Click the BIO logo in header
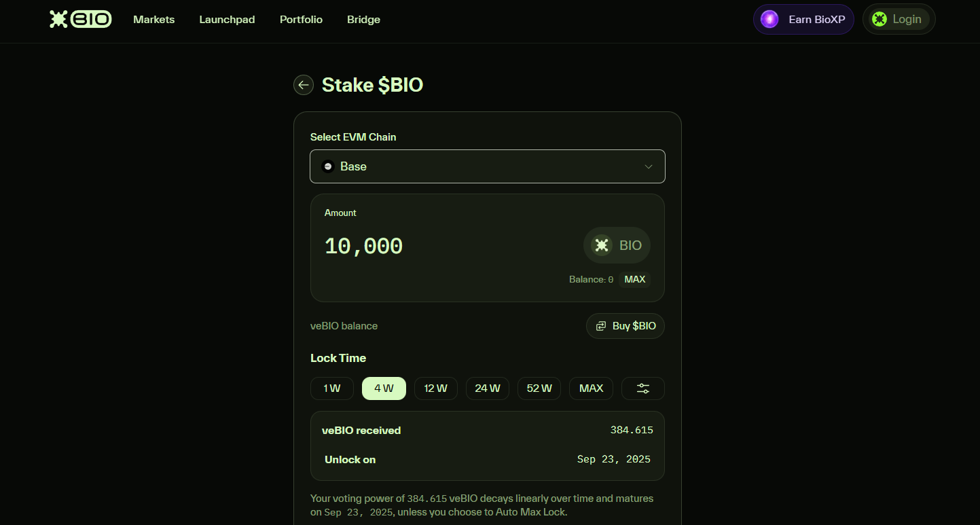The width and height of the screenshot is (980, 525). tap(80, 19)
